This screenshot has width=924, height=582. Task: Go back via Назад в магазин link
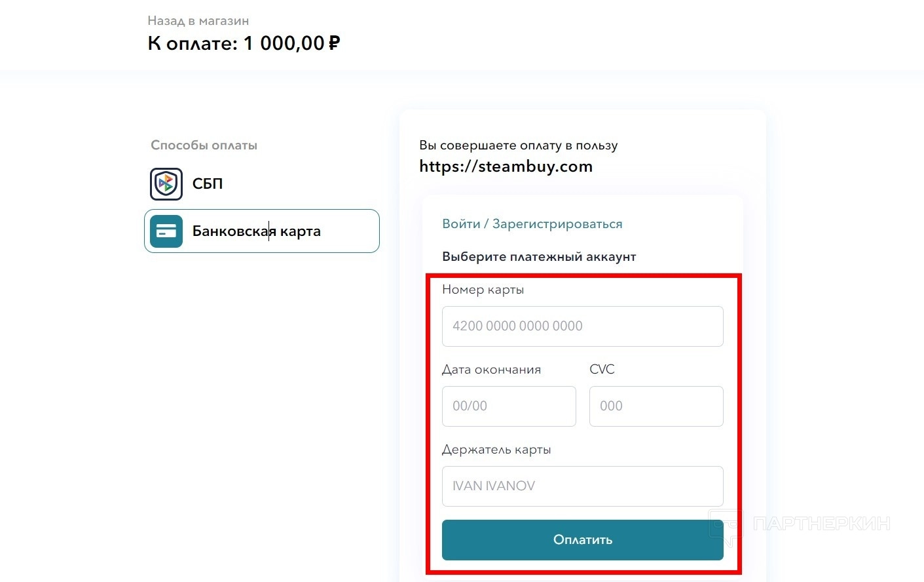click(198, 21)
